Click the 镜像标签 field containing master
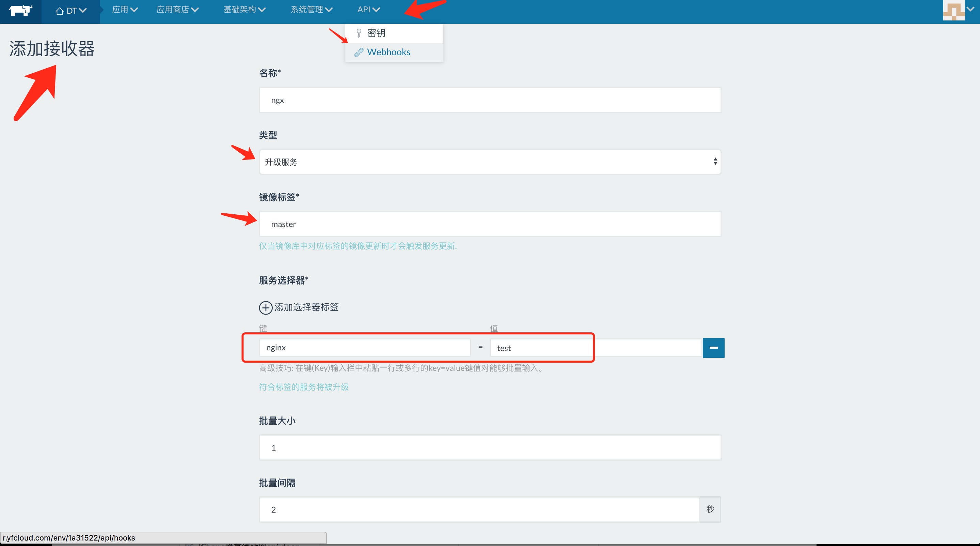Screen dimensions: 980x546 pos(490,224)
